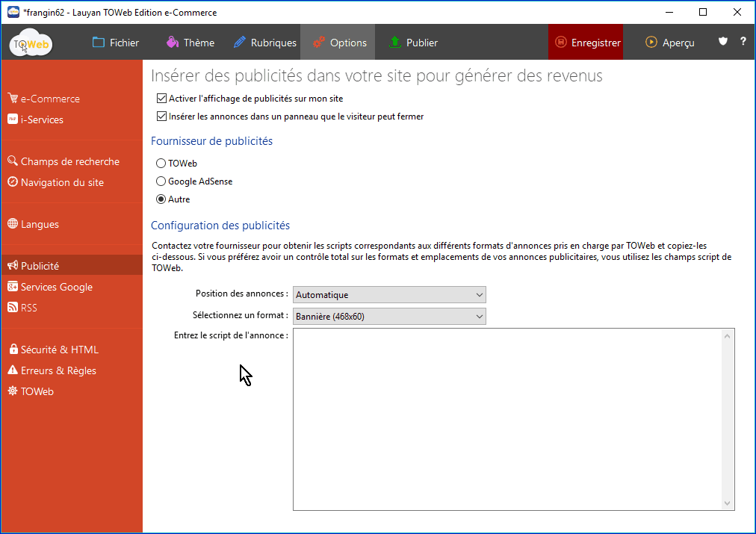
Task: Open the Fichier menu
Action: click(x=116, y=43)
